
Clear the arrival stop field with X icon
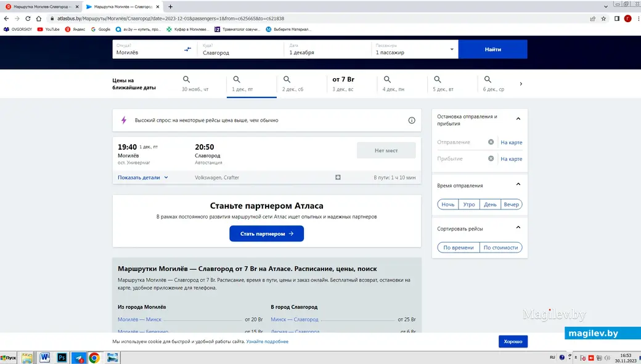(x=491, y=159)
